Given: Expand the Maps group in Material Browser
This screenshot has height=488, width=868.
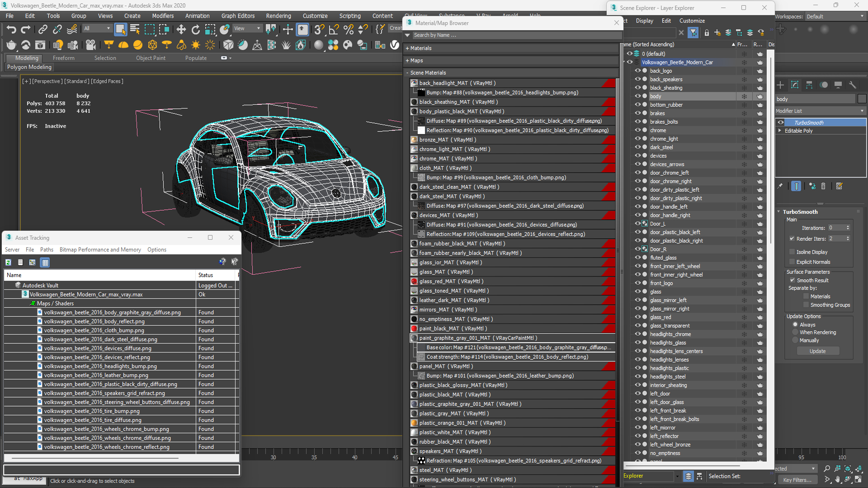Looking at the screenshot, I should click(x=407, y=61).
